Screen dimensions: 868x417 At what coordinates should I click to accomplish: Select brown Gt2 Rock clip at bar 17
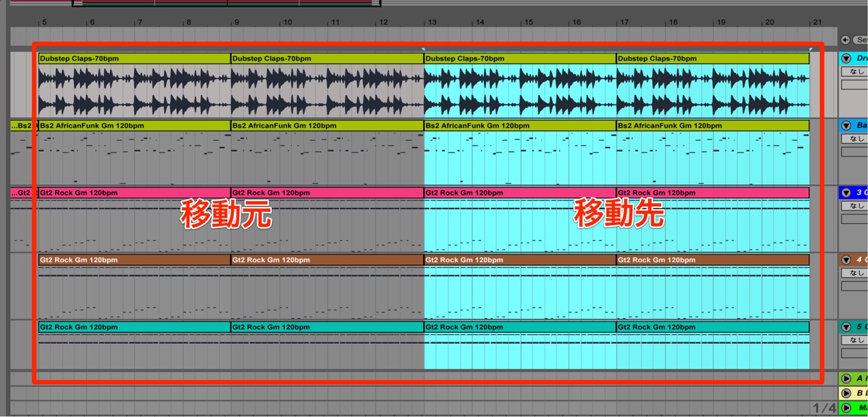coord(713,260)
